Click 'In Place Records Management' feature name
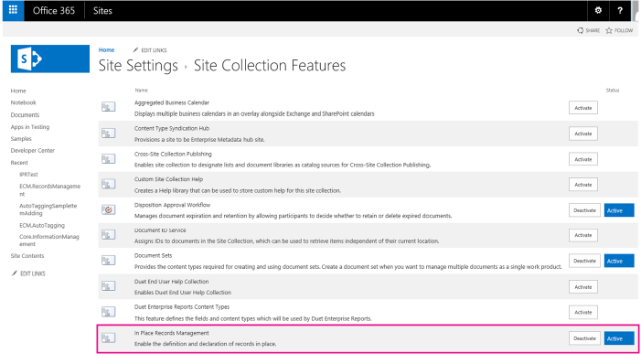Image resolution: width=641 pixels, height=364 pixels. 171,333
